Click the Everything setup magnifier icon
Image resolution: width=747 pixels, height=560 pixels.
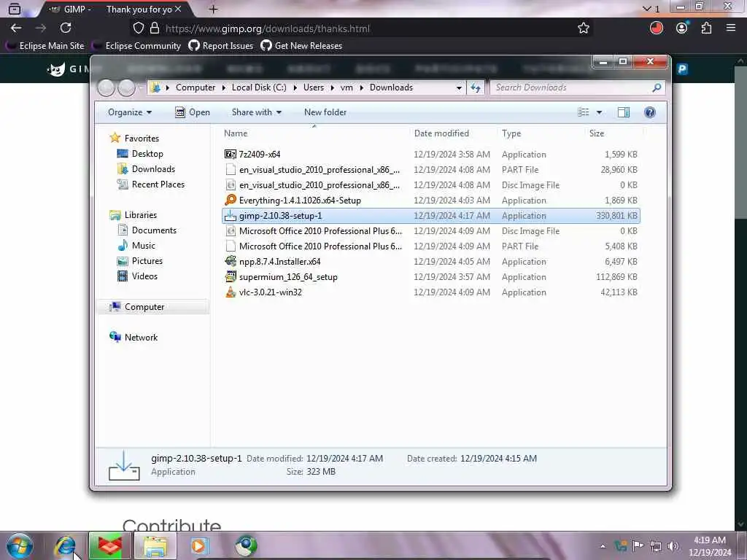tap(230, 200)
